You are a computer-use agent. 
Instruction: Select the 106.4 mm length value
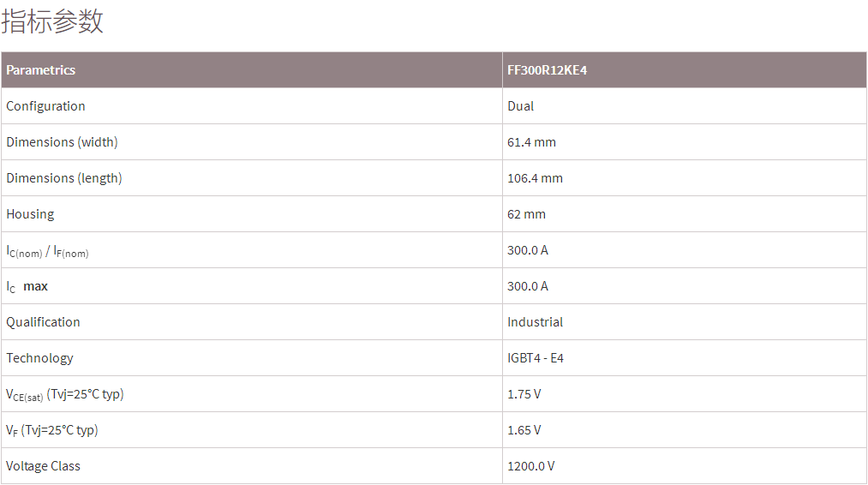coord(535,178)
